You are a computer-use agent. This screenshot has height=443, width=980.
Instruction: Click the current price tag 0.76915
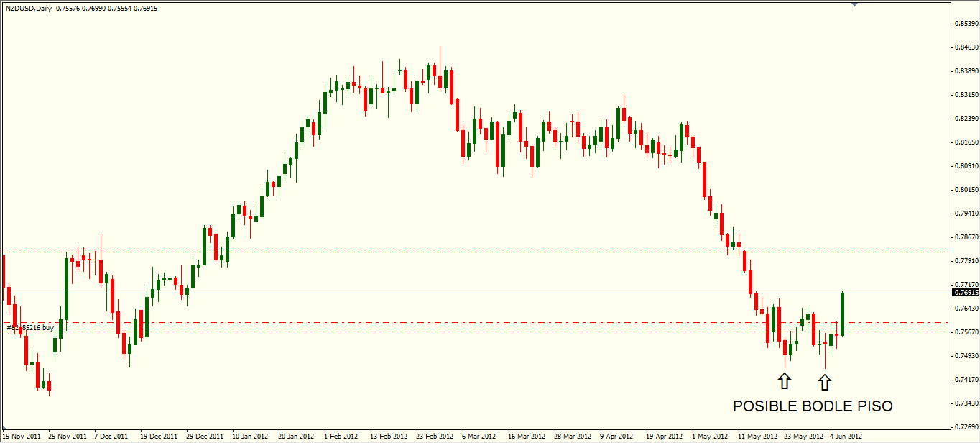[x=966, y=293]
